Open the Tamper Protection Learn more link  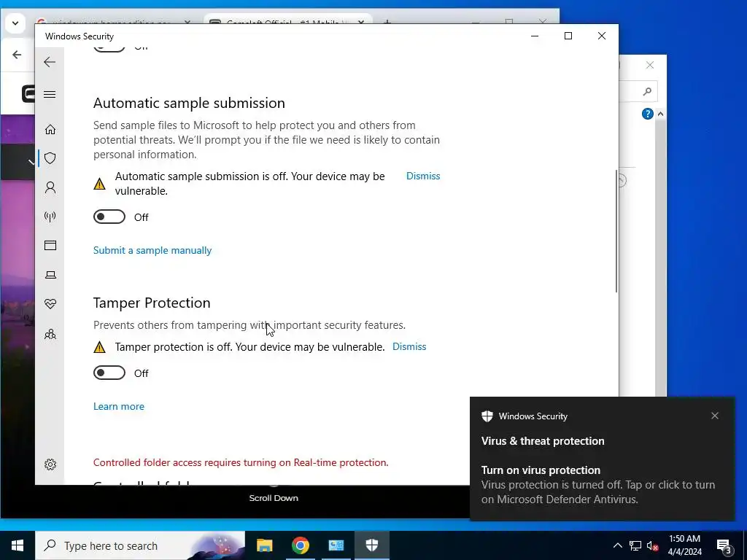pos(119,406)
